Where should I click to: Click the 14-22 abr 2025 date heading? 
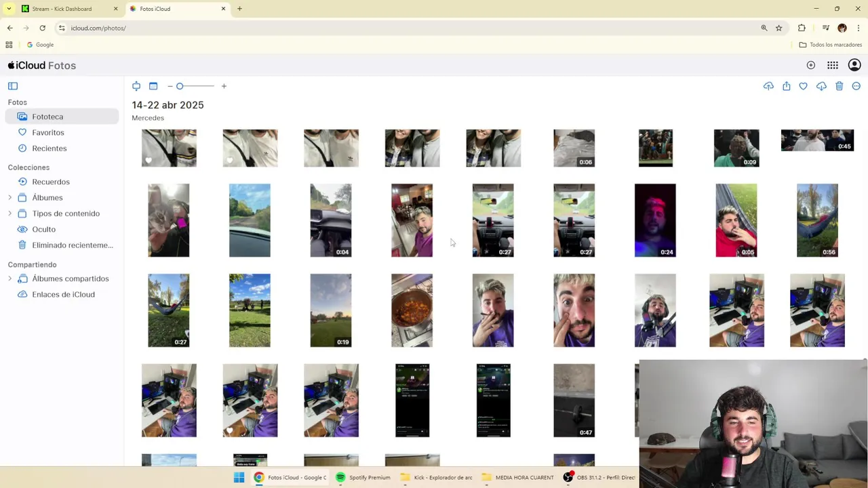167,105
